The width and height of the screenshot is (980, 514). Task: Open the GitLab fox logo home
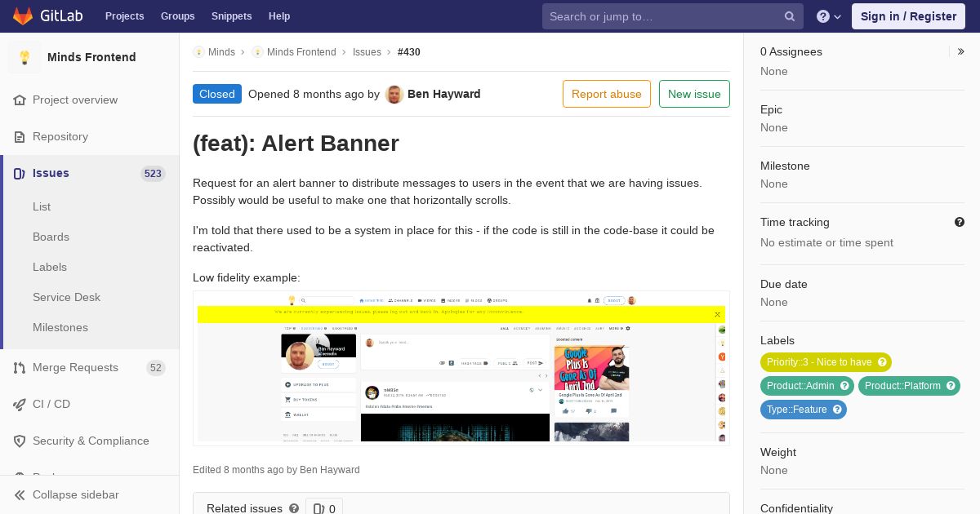click(x=23, y=16)
